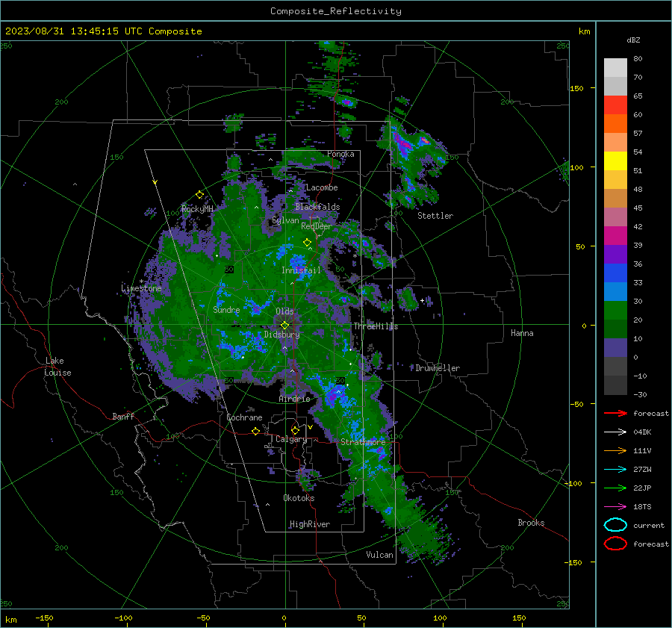672x628 pixels.
Task: Click the Strathmore city label
Action: [x=363, y=442]
